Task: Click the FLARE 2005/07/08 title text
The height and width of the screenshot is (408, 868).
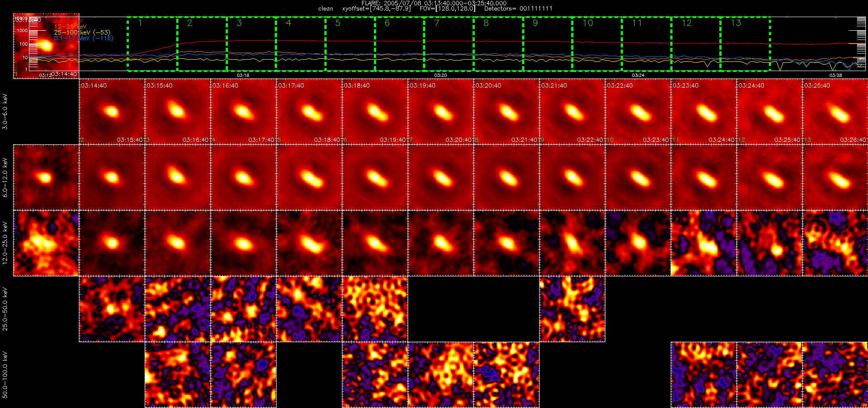Action: coord(434,3)
